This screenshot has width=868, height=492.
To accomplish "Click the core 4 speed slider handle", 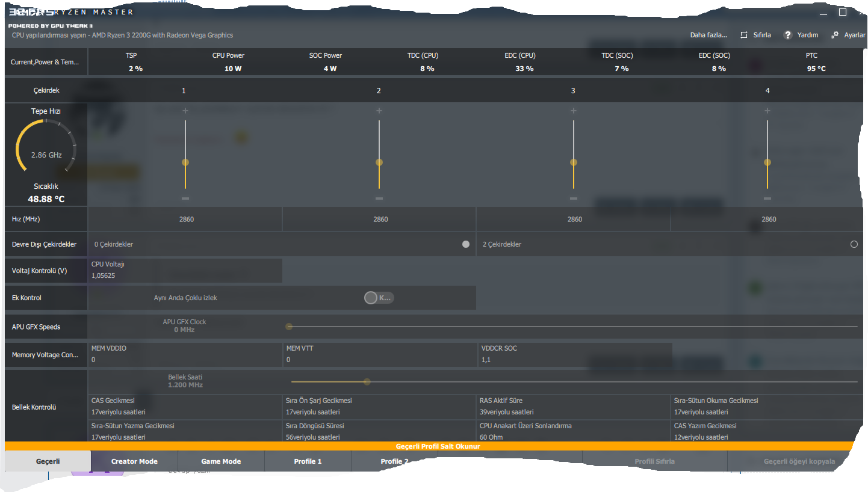I will coord(767,162).
